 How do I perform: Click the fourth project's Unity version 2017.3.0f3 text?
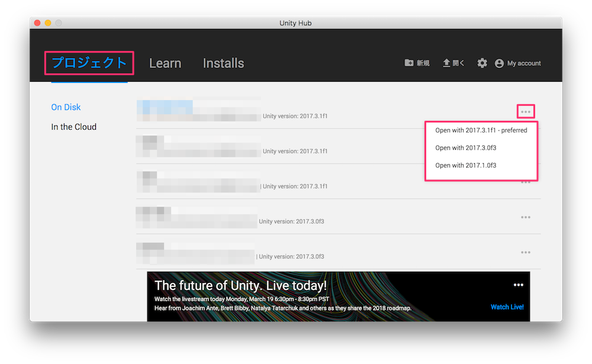(291, 221)
